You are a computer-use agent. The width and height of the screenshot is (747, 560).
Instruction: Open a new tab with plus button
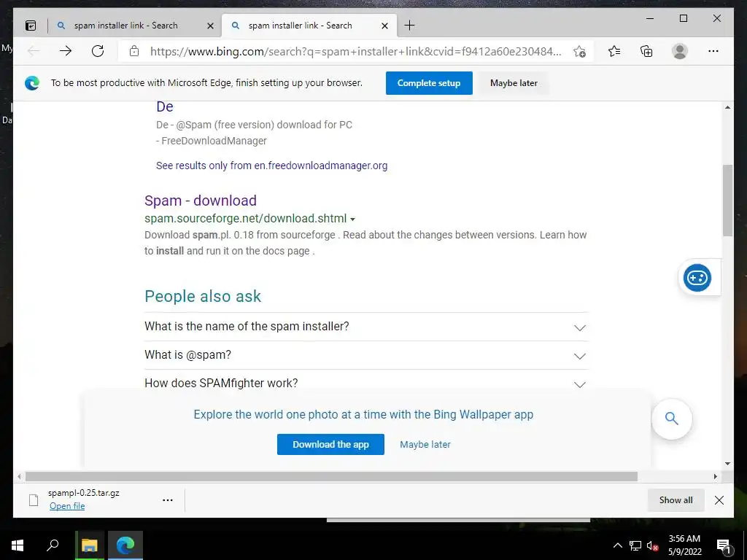pos(409,26)
